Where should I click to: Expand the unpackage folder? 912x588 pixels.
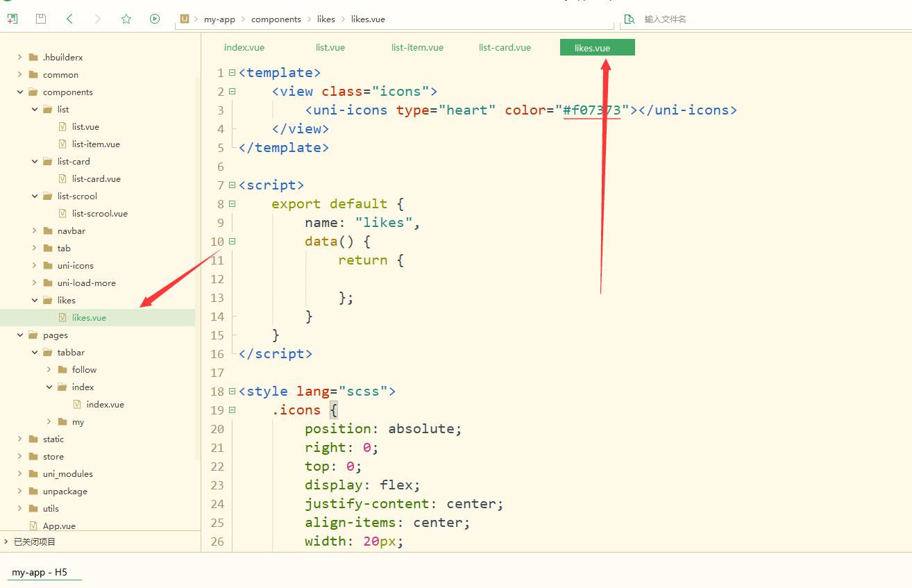(20, 491)
